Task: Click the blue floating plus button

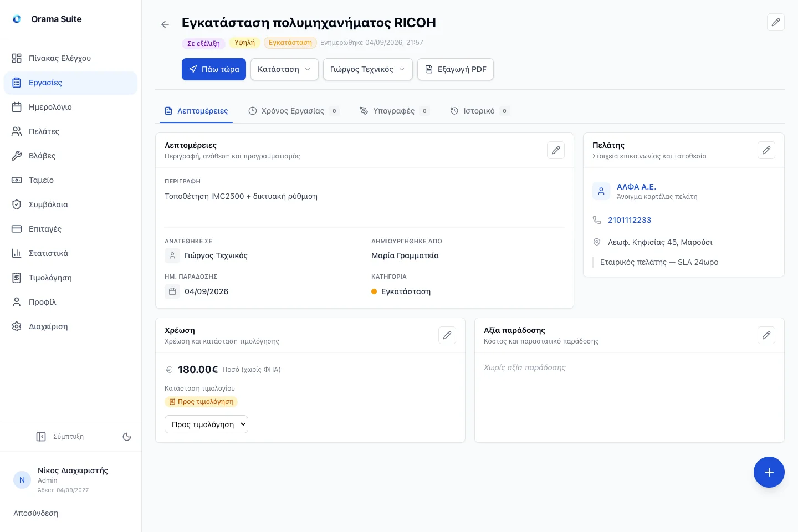Action: (x=769, y=472)
